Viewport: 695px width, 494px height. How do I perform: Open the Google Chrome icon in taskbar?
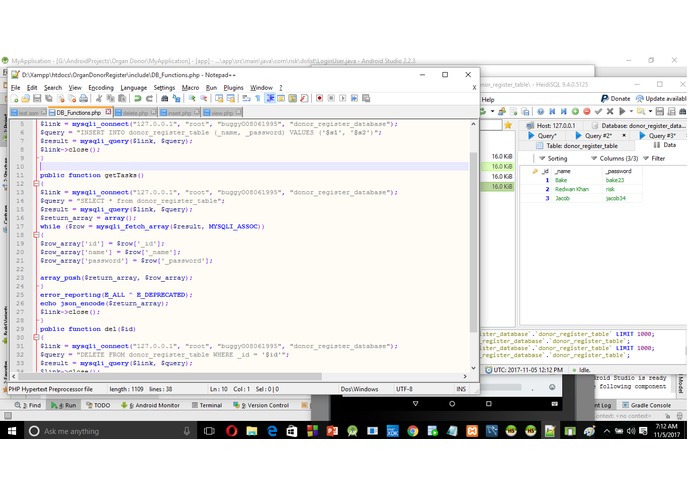[x=413, y=431]
